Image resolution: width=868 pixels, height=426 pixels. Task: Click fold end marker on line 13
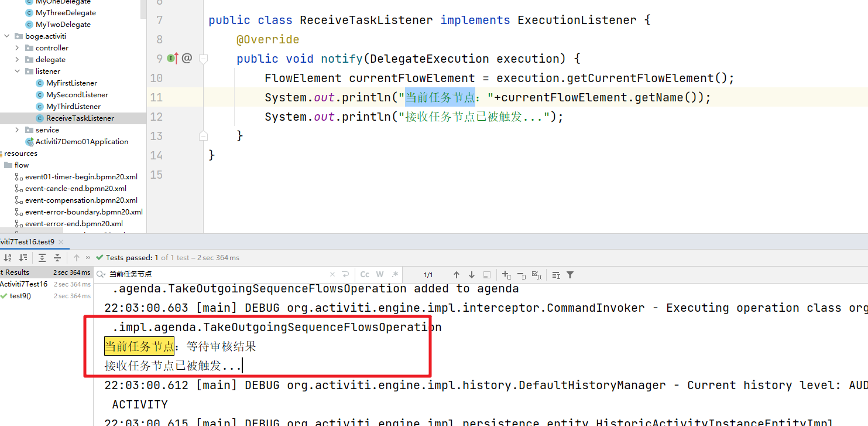click(x=203, y=136)
